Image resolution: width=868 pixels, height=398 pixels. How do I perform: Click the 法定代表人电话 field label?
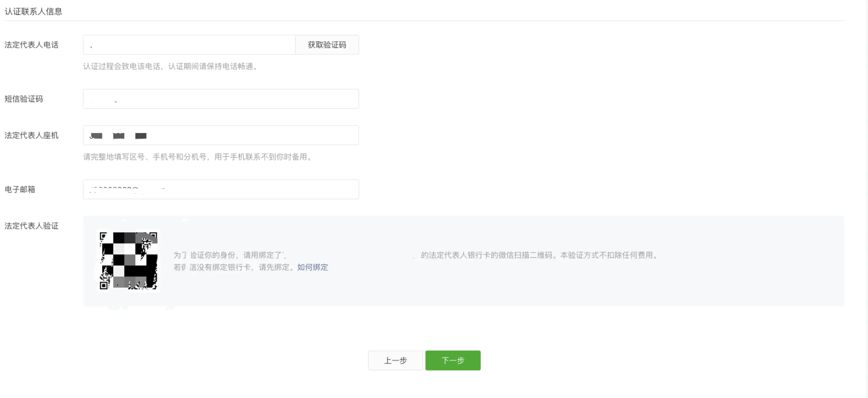tap(31, 45)
